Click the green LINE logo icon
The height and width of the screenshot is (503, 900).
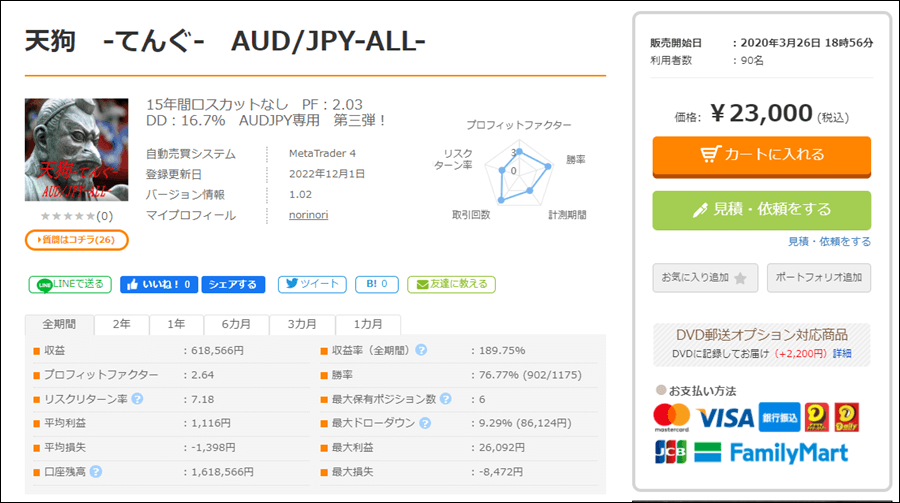tap(44, 285)
